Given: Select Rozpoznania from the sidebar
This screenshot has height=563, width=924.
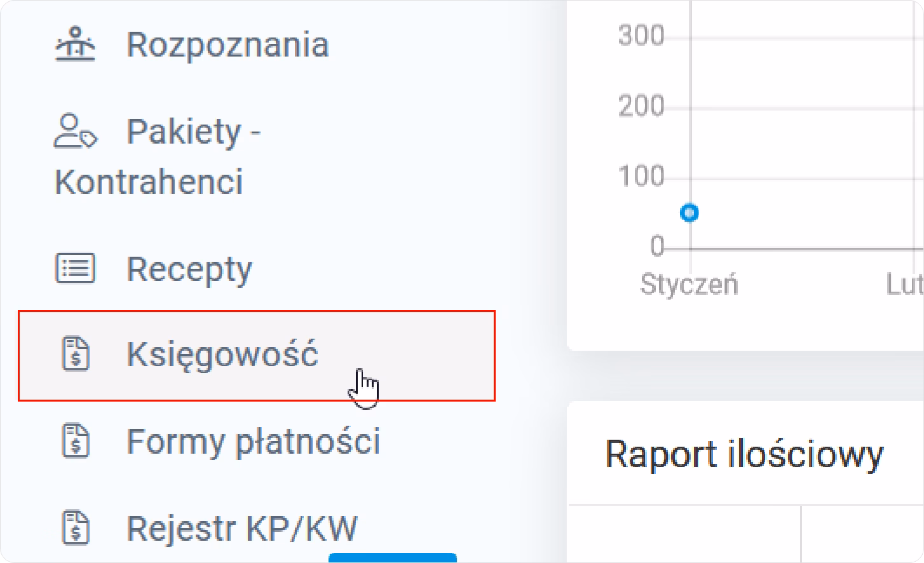Looking at the screenshot, I should click(228, 44).
